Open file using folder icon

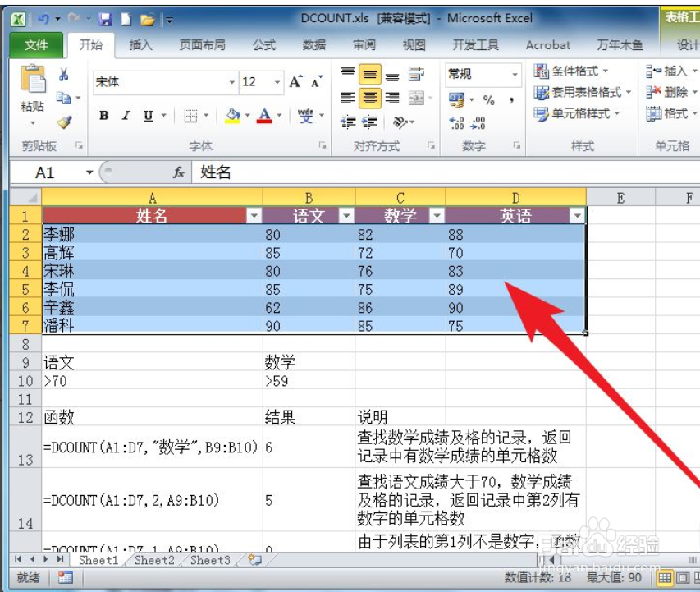click(x=148, y=19)
